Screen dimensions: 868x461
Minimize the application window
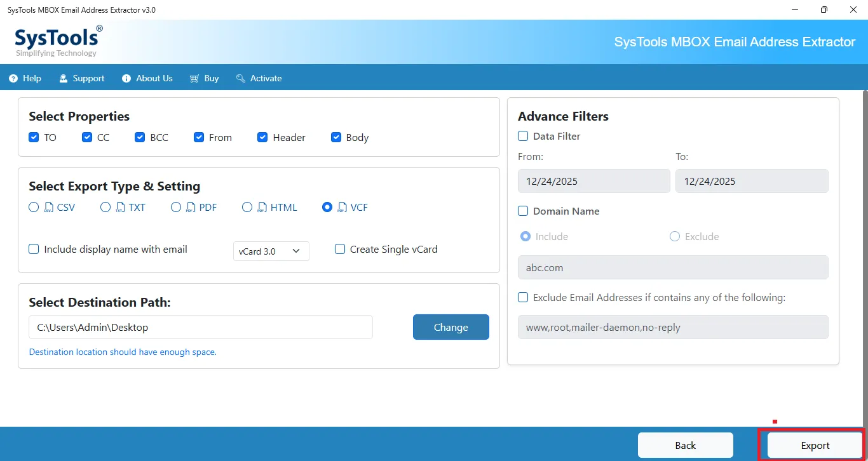point(796,10)
